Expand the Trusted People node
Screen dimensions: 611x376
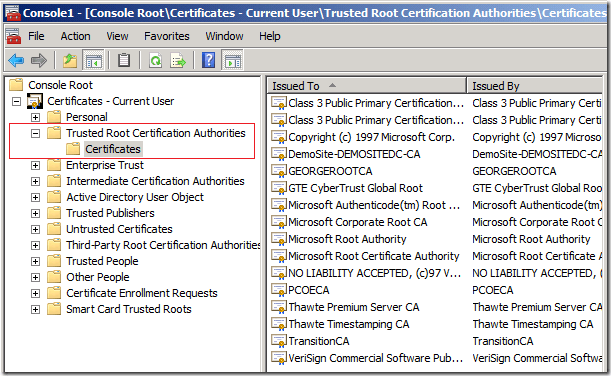point(35,261)
